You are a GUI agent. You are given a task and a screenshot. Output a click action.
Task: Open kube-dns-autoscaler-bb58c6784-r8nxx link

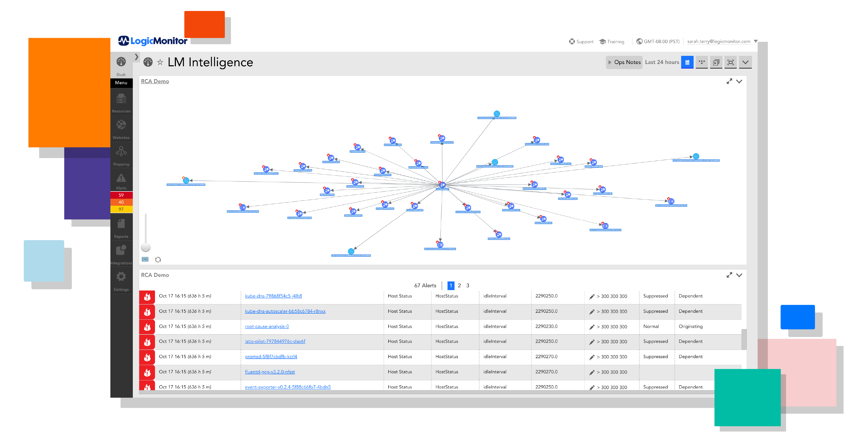tap(285, 311)
